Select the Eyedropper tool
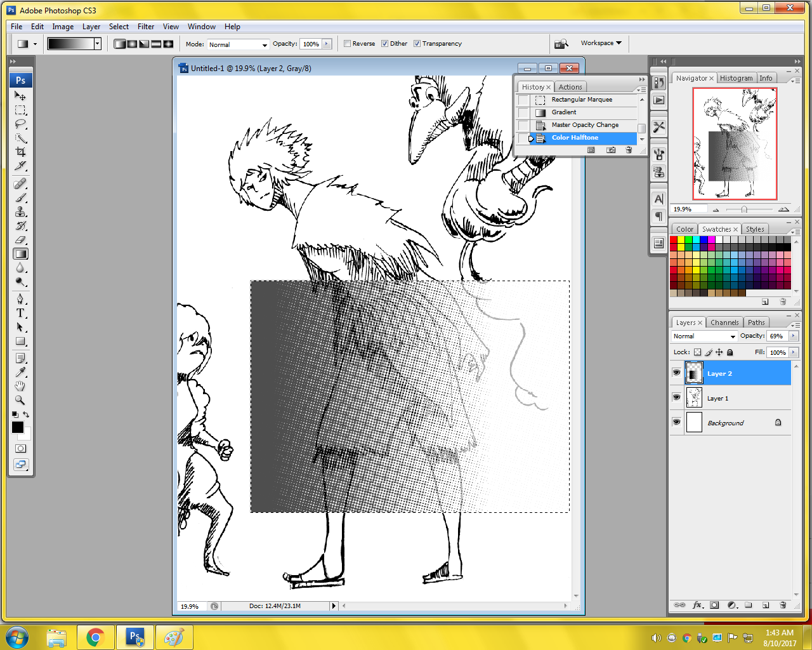The width and height of the screenshot is (812, 650). pos(20,372)
